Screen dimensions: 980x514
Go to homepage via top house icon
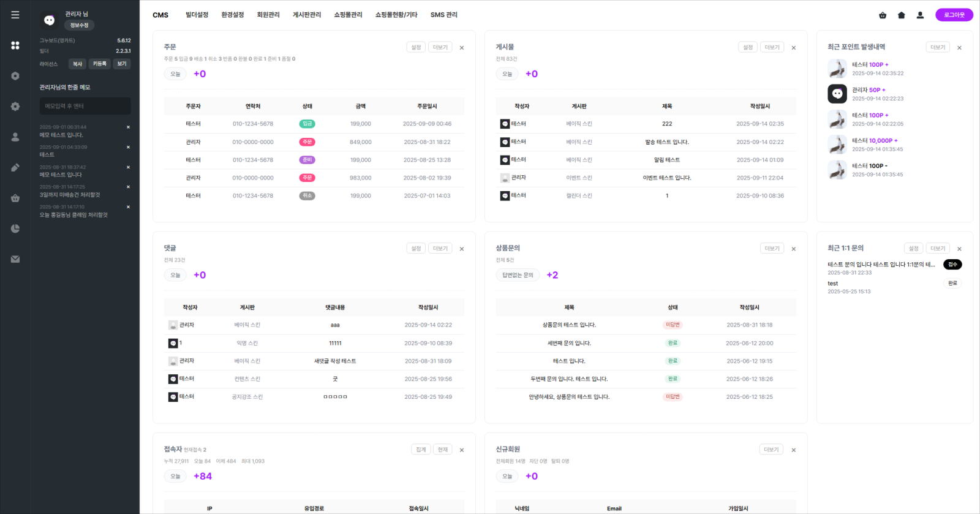pyautogui.click(x=901, y=15)
